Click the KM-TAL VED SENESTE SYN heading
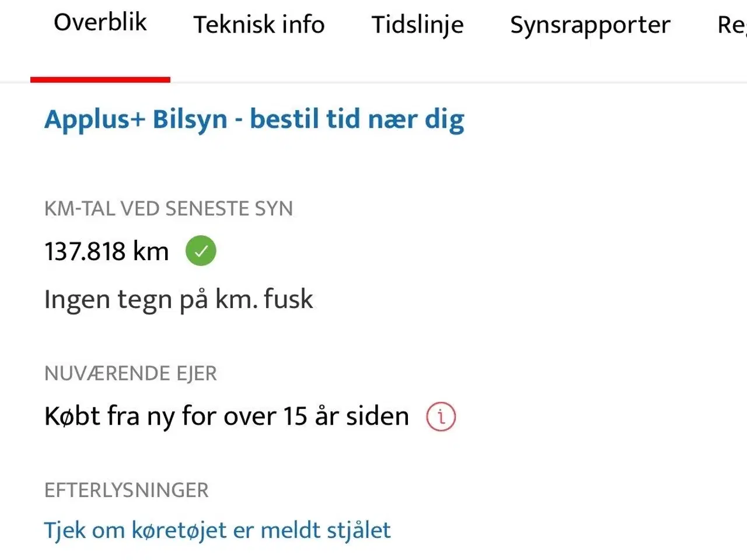Screen dimensions: 747x560 click(169, 208)
